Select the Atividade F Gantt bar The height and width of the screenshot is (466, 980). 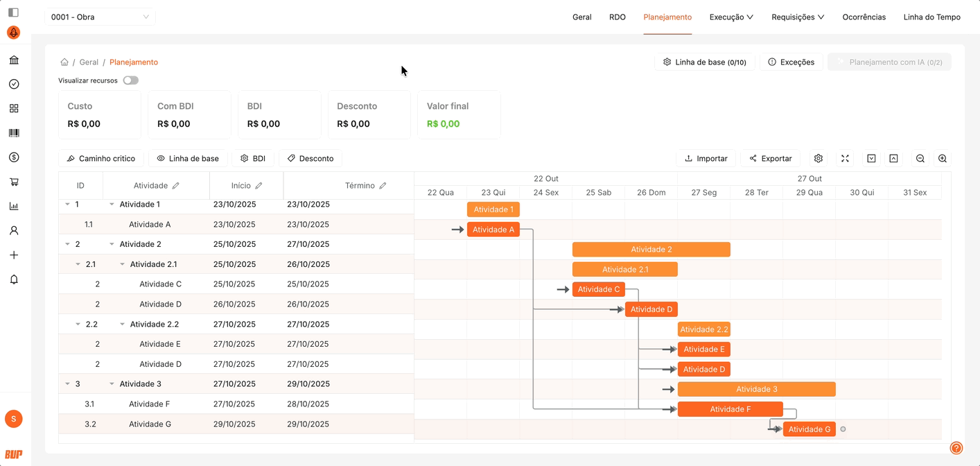(730, 409)
